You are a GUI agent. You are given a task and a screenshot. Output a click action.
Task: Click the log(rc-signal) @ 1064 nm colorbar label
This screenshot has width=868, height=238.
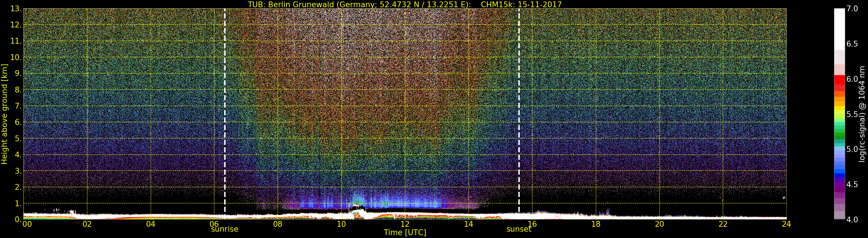(862, 114)
